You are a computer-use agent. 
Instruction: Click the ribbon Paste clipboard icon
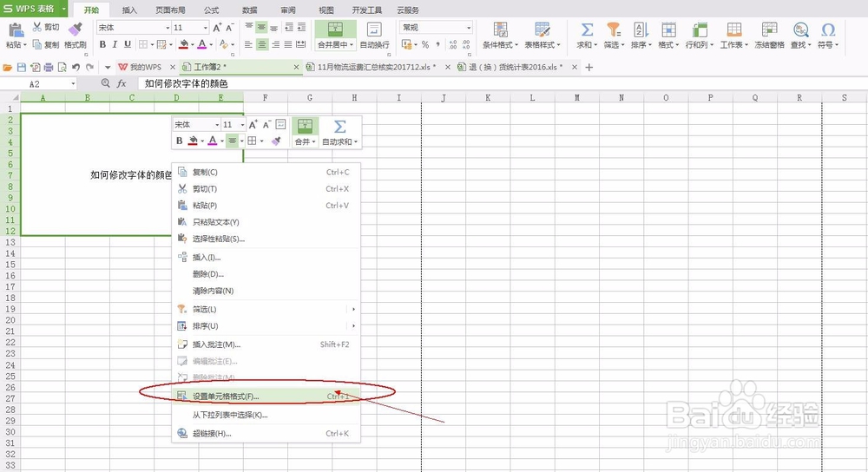click(x=15, y=29)
